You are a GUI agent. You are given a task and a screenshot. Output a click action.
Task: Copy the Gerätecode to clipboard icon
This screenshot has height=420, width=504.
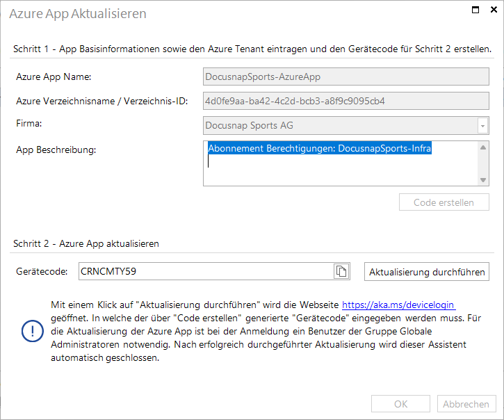tap(341, 271)
